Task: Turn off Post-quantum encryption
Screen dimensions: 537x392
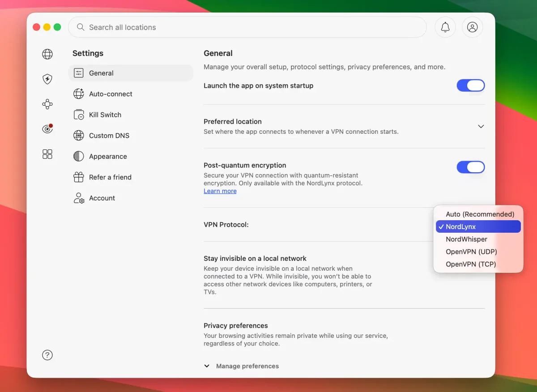Action: tap(471, 167)
